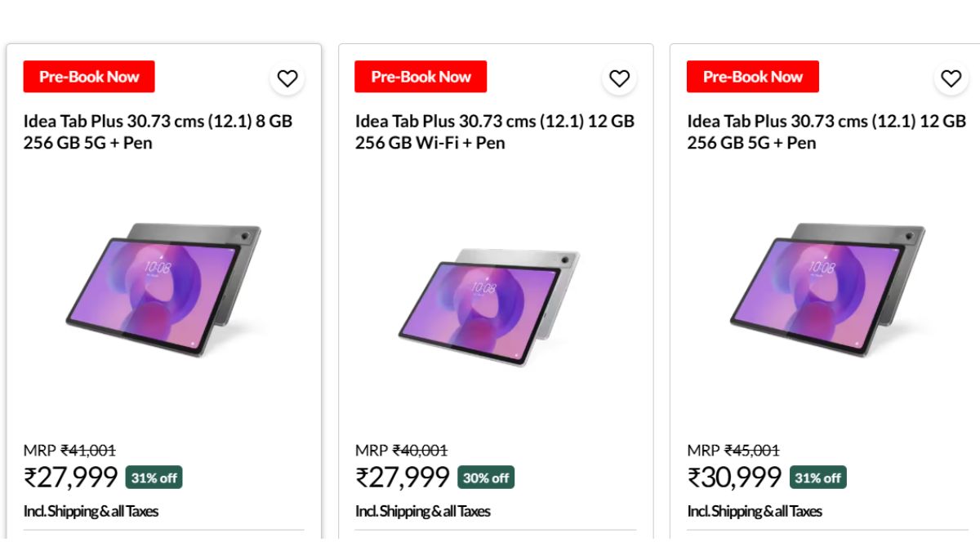The image size is (980, 551).
Task: Click the 30% off badge on the middle card
Action: tap(485, 478)
